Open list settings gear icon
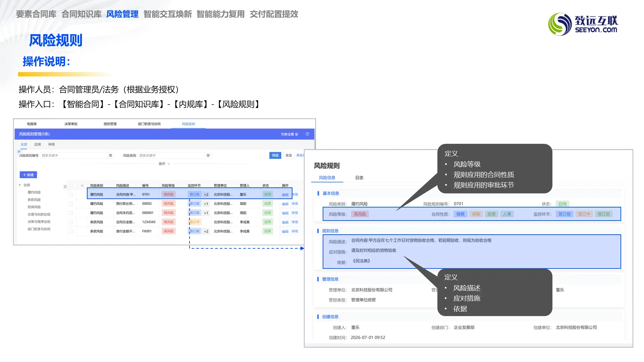This screenshot has width=644, height=362. (x=297, y=134)
